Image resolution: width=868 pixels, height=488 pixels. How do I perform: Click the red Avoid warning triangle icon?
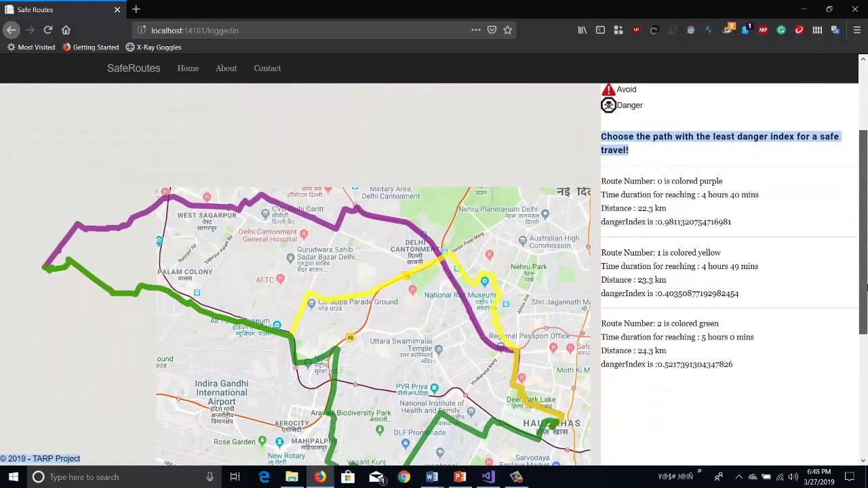tap(608, 89)
